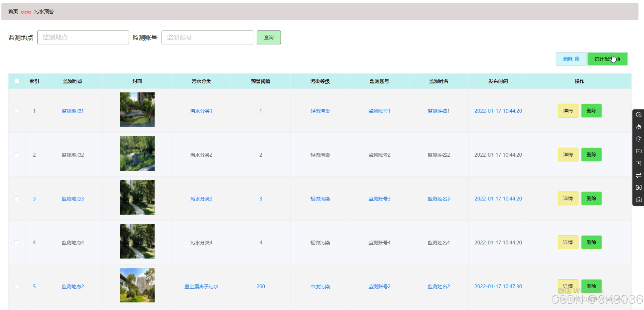644x310 pixels.
Task: Click the video crop icon in sidebar
Action: click(638, 163)
